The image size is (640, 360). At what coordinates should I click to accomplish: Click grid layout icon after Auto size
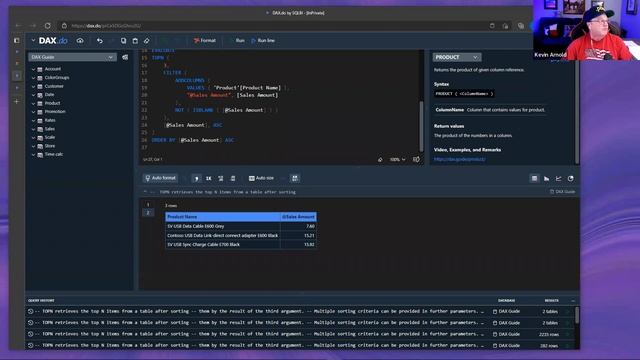tap(295, 178)
